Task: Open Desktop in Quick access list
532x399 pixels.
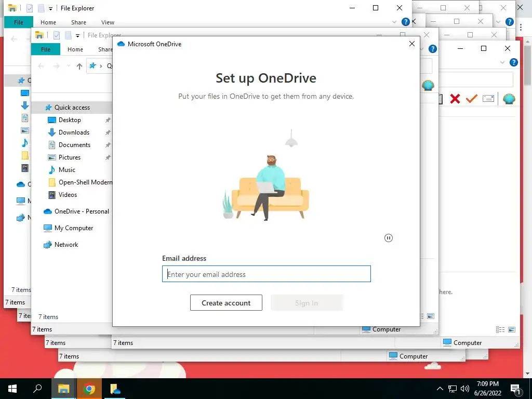Action: tap(70, 120)
